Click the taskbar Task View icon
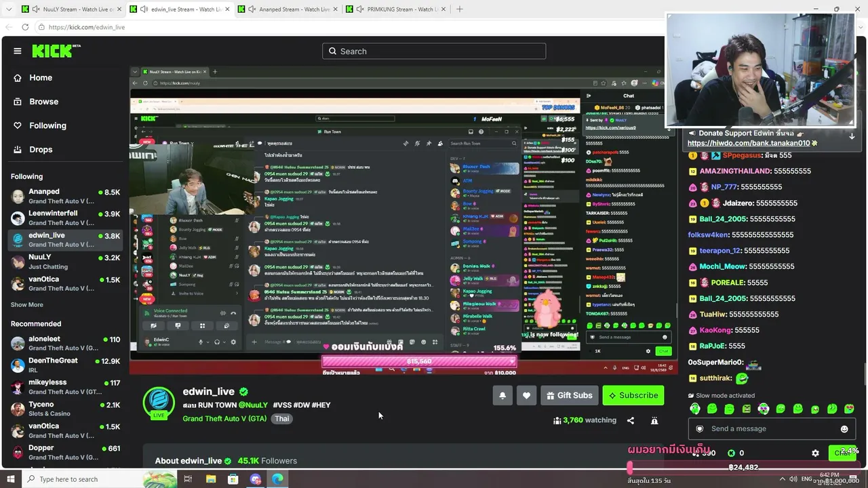Viewport: 868px width, 488px height. click(188, 479)
